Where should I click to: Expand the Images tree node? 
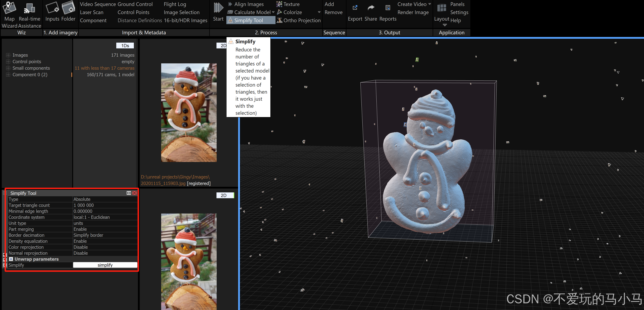[x=8, y=55]
